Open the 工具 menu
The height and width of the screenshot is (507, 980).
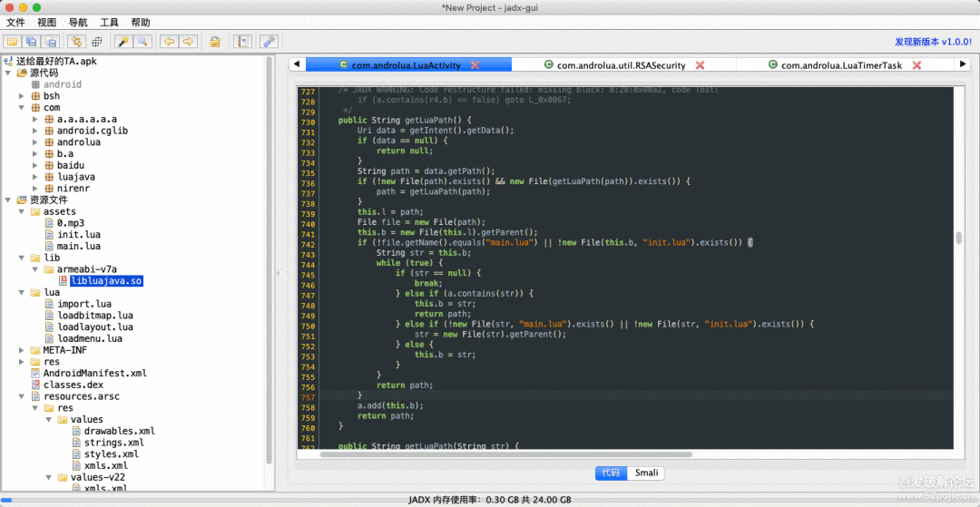(109, 23)
